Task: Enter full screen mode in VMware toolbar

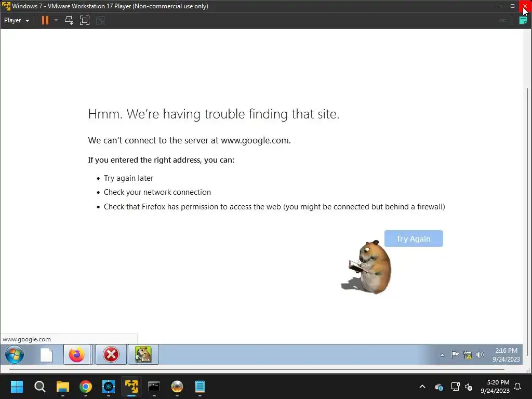Action: coord(85,20)
